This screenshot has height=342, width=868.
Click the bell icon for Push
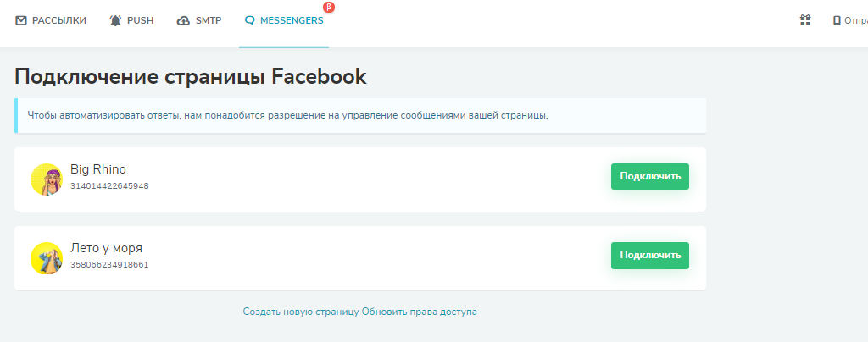pyautogui.click(x=115, y=20)
